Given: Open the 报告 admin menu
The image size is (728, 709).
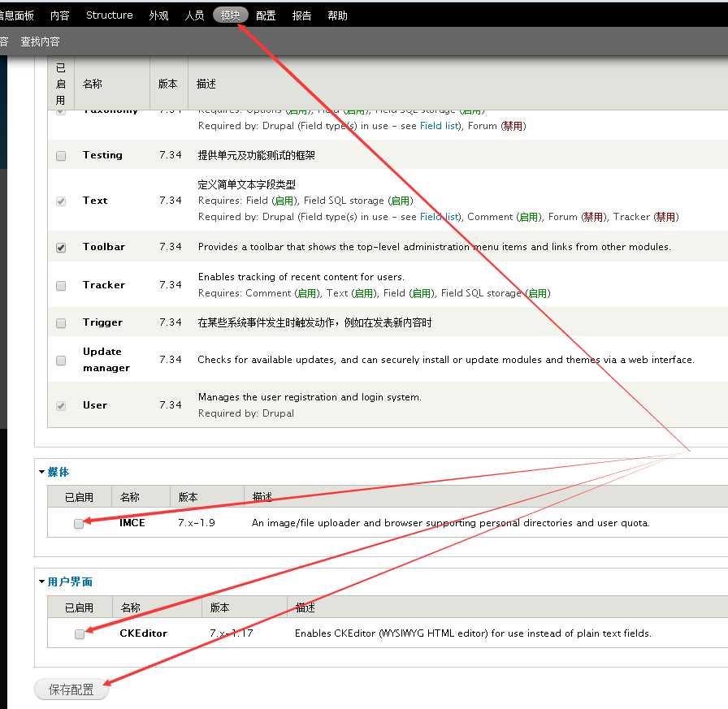Looking at the screenshot, I should [301, 15].
